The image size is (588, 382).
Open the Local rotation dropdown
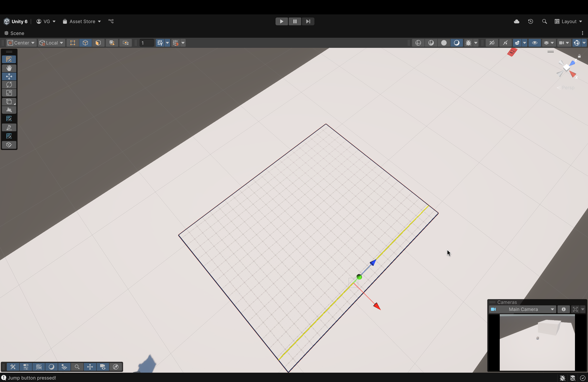click(51, 43)
